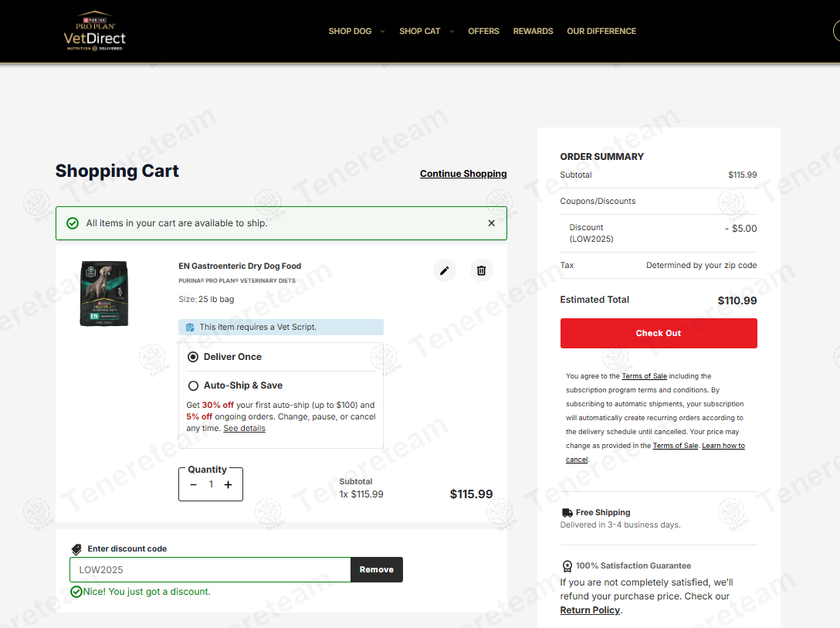The height and width of the screenshot is (628, 840).
Task: Dismiss the availability notice with X
Action: tap(491, 223)
